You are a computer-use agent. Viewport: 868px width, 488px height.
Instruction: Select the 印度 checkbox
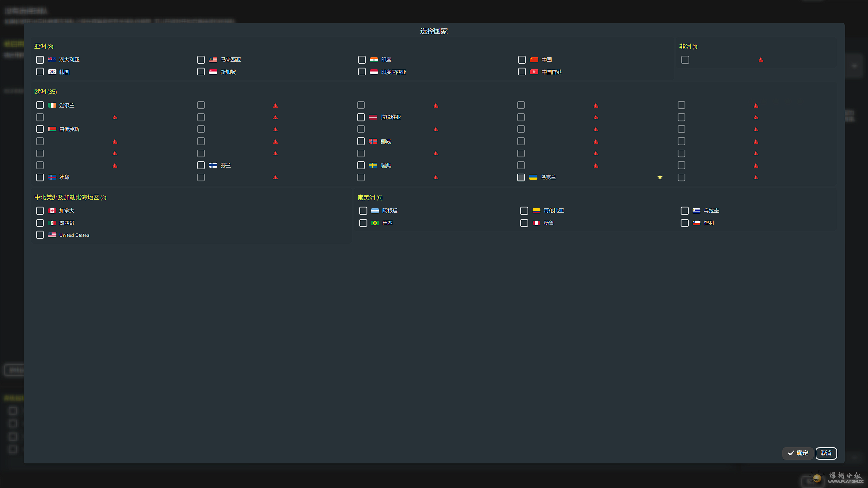[362, 60]
